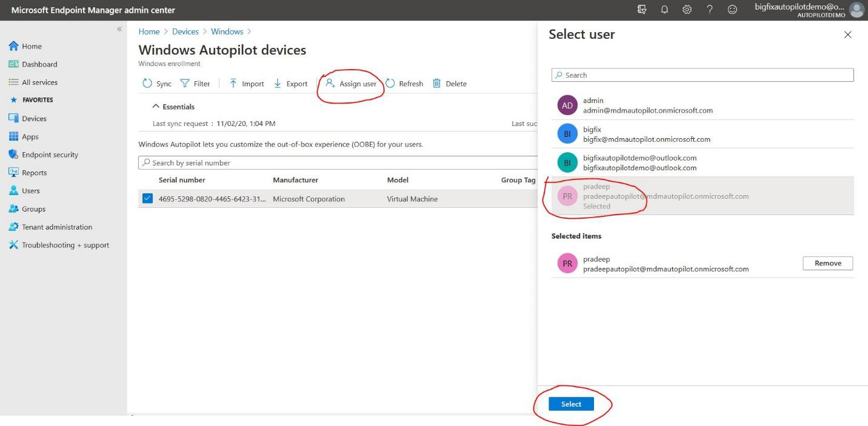Click Assign user in toolbar
Image resolution: width=868 pixels, height=426 pixels.
(x=351, y=84)
